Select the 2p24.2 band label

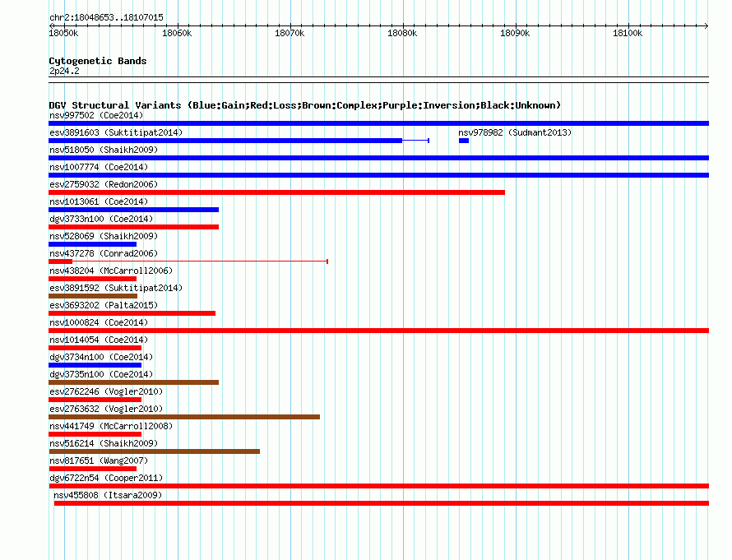pos(64,71)
